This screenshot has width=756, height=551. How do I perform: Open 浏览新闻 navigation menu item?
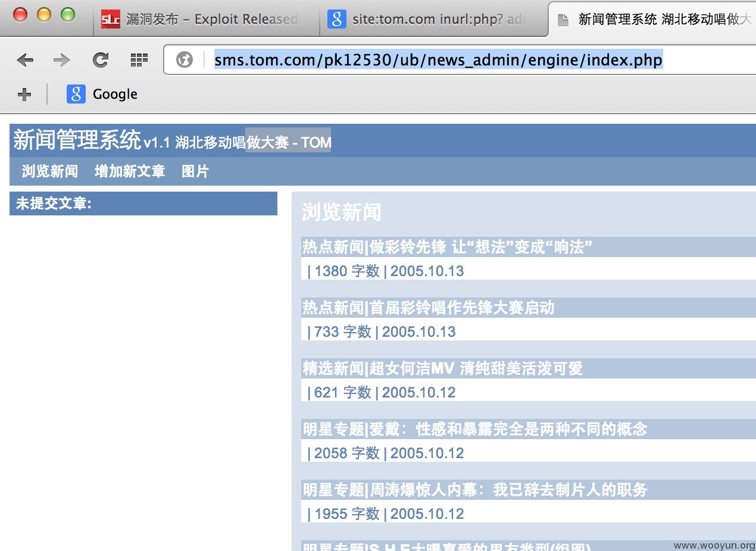pos(50,171)
